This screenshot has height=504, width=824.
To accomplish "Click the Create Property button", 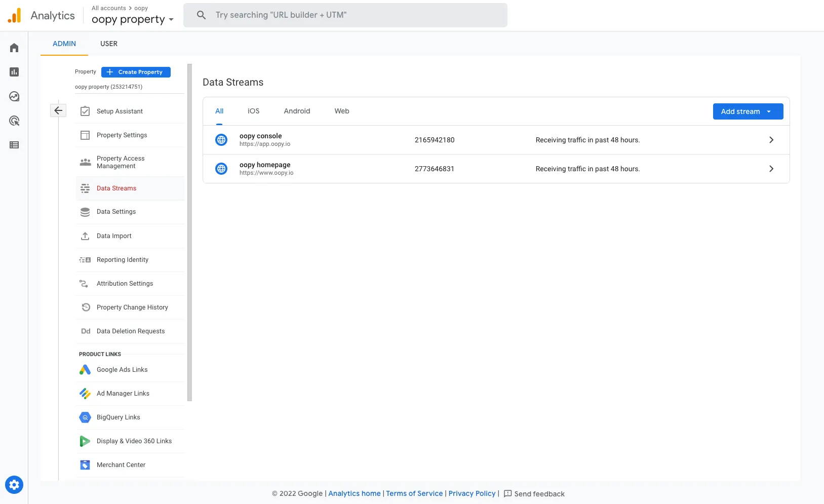I will click(136, 72).
